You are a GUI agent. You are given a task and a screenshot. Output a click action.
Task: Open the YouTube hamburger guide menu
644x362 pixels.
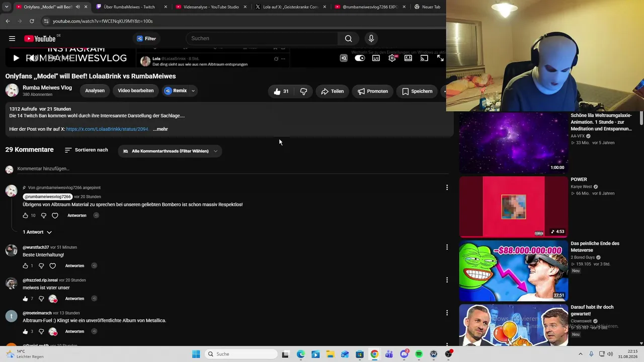click(x=12, y=39)
